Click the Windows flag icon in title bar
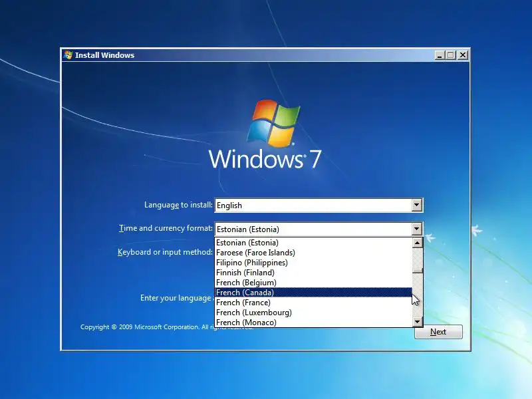This screenshot has width=532, height=399. click(x=68, y=55)
